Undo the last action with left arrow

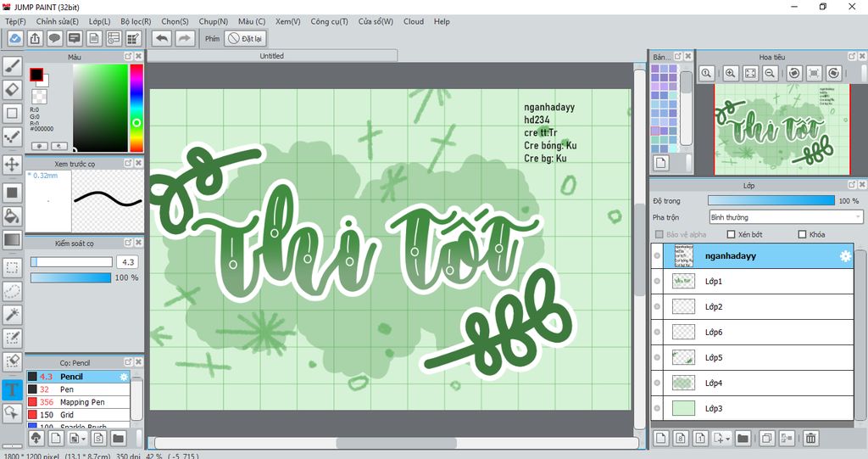pyautogui.click(x=162, y=38)
